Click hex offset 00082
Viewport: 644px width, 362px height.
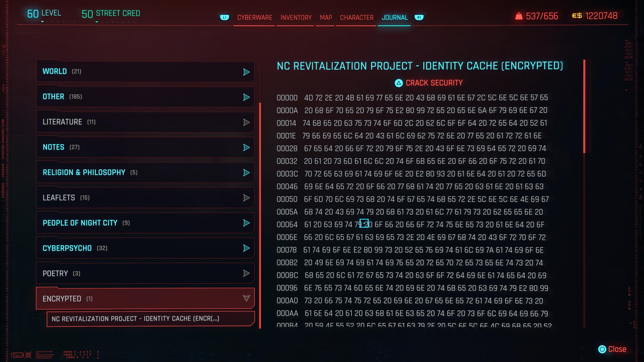[x=287, y=263]
